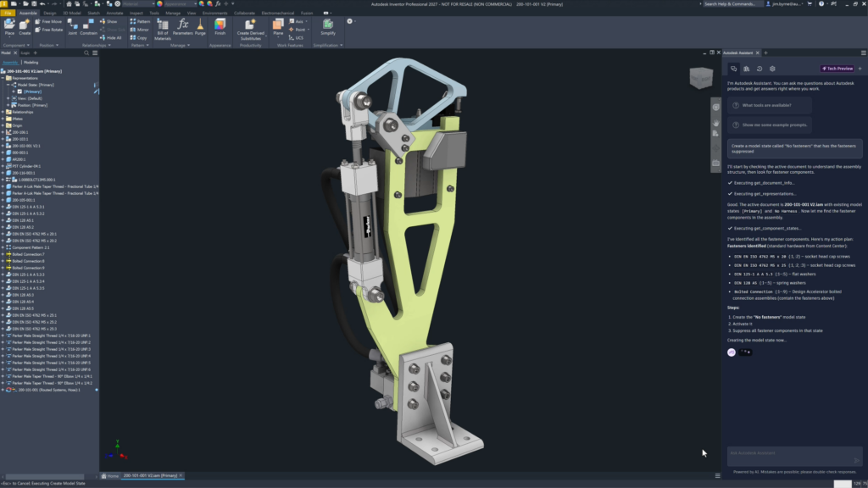
Task: Open the Material dropdown
Action: [x=137, y=4]
